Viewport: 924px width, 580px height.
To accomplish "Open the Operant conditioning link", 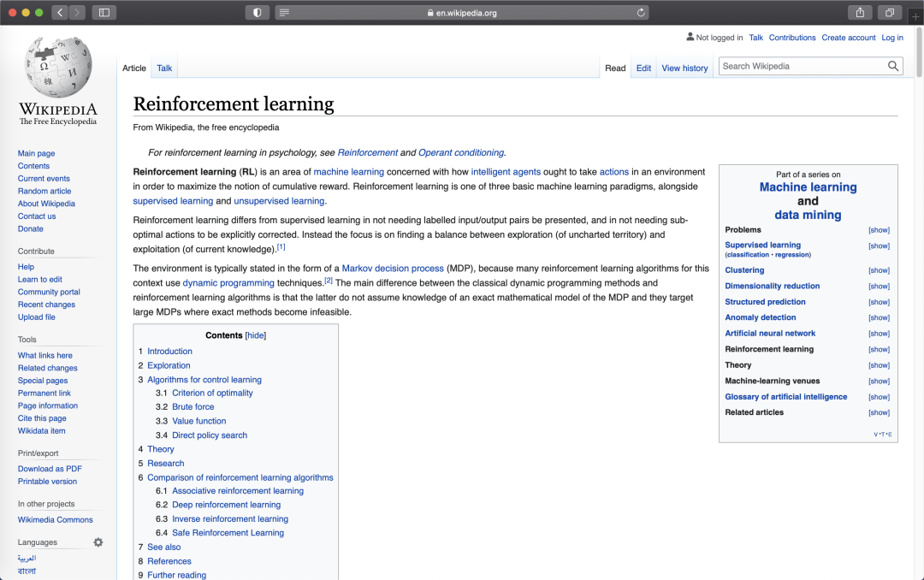I will (461, 152).
